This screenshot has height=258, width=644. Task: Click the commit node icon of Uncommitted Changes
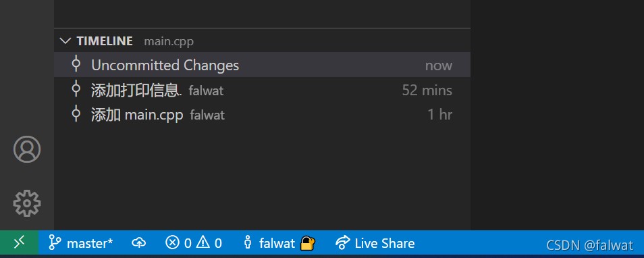tap(76, 65)
